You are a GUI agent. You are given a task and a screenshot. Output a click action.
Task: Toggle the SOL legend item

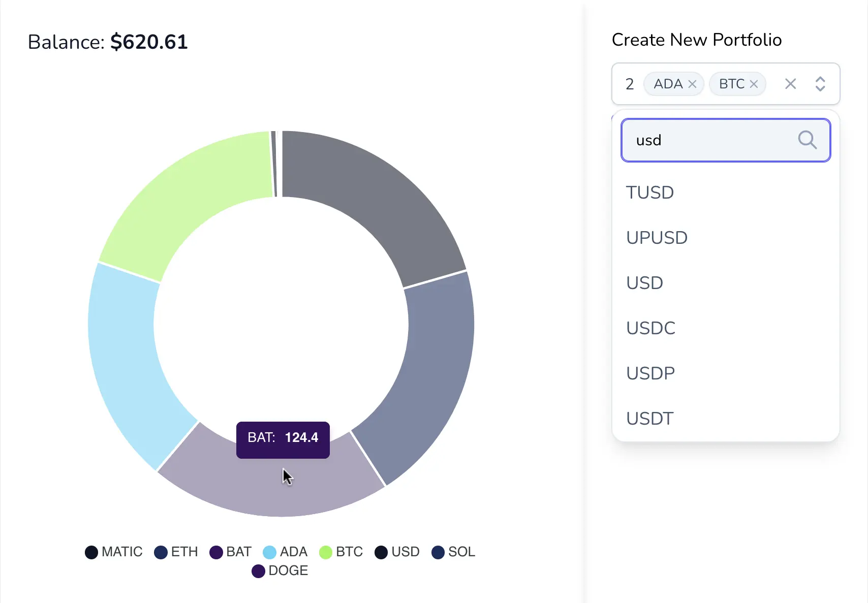click(x=453, y=552)
